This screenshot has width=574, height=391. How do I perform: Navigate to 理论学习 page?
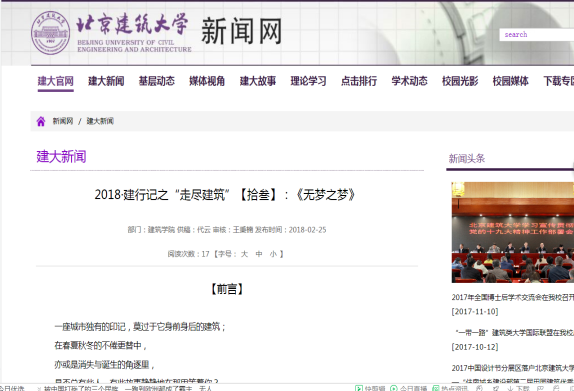(x=308, y=81)
